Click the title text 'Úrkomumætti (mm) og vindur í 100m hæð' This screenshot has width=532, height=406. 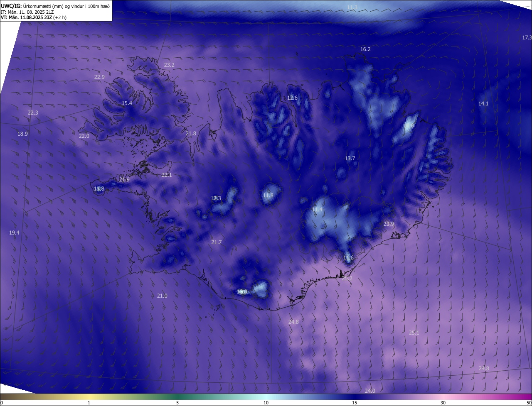pyautogui.click(x=66, y=6)
